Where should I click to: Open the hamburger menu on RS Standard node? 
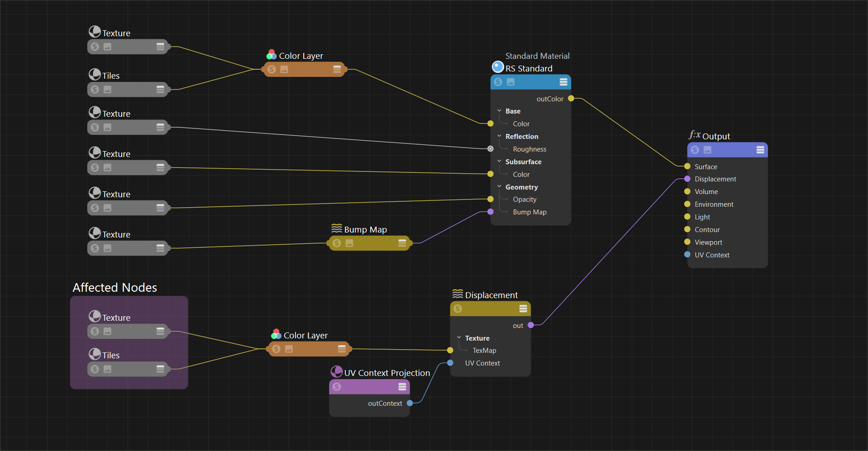pos(563,82)
